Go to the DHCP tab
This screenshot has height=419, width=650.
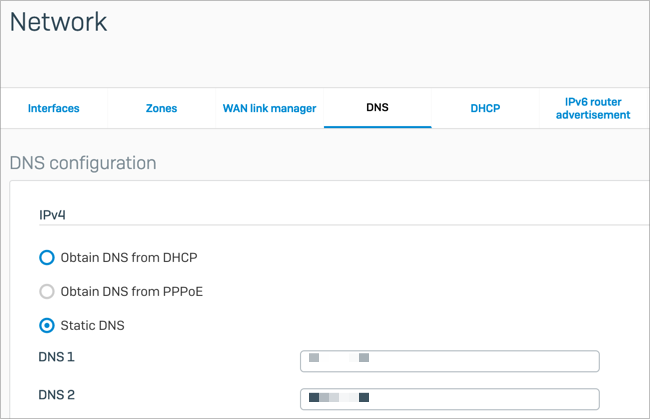click(x=485, y=108)
